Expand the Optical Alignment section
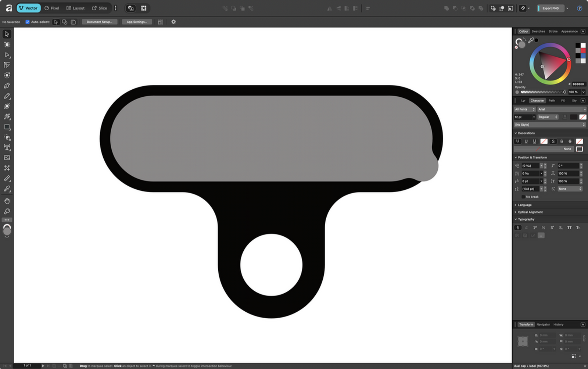This screenshot has width=588, height=369. 530,212
